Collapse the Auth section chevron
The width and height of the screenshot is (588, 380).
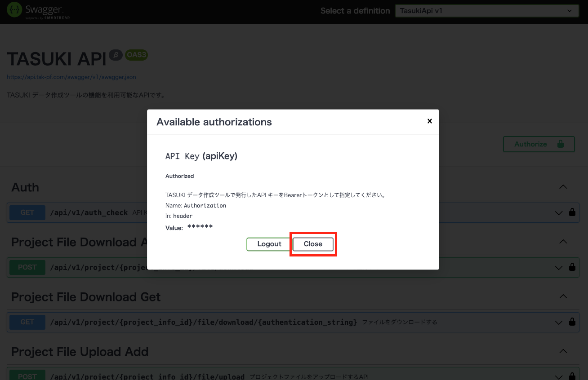click(563, 187)
